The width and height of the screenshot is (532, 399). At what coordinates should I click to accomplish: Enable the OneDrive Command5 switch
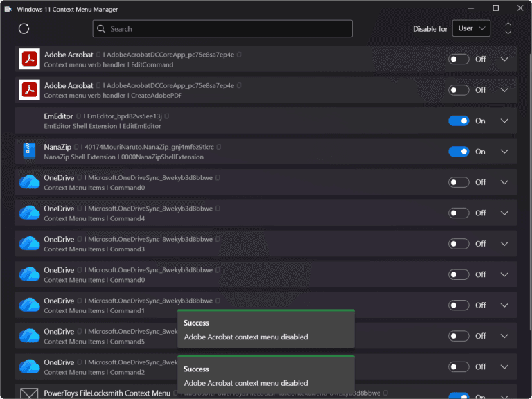459,336
